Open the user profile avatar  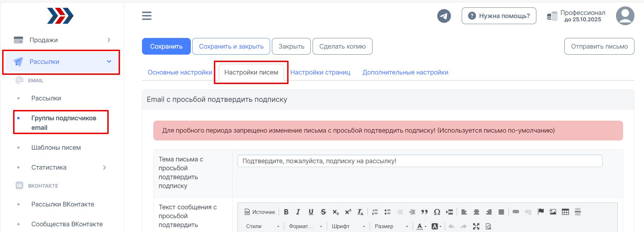coord(625,16)
